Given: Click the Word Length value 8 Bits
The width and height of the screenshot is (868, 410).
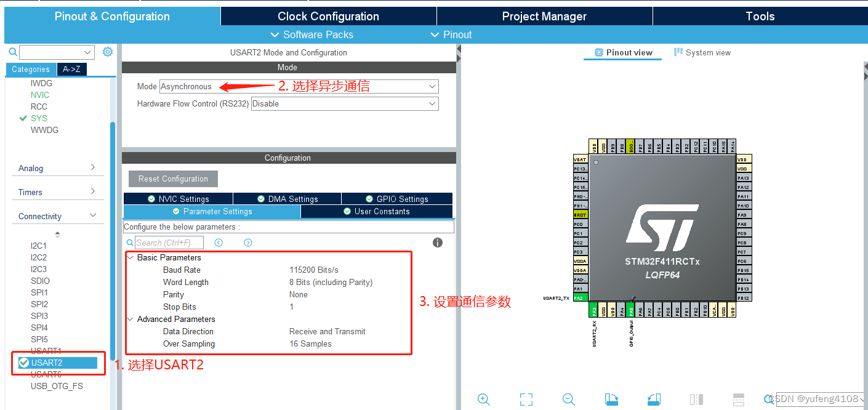Looking at the screenshot, I should (x=331, y=282).
